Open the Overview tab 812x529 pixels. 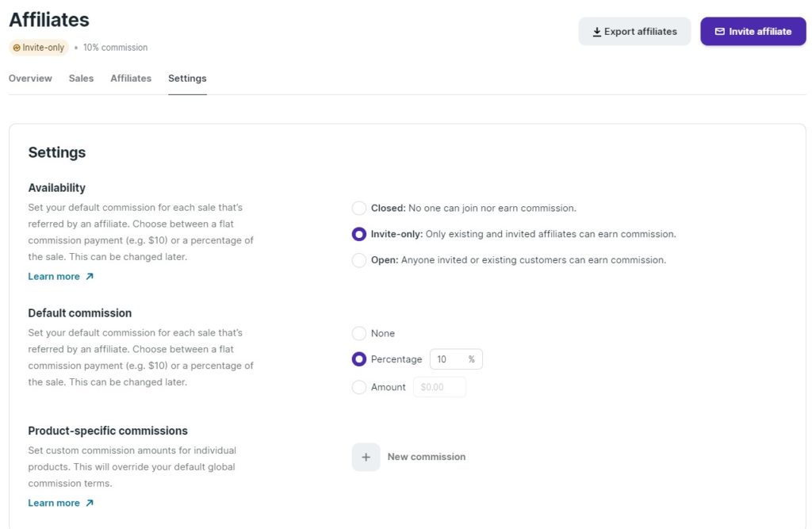[30, 79]
